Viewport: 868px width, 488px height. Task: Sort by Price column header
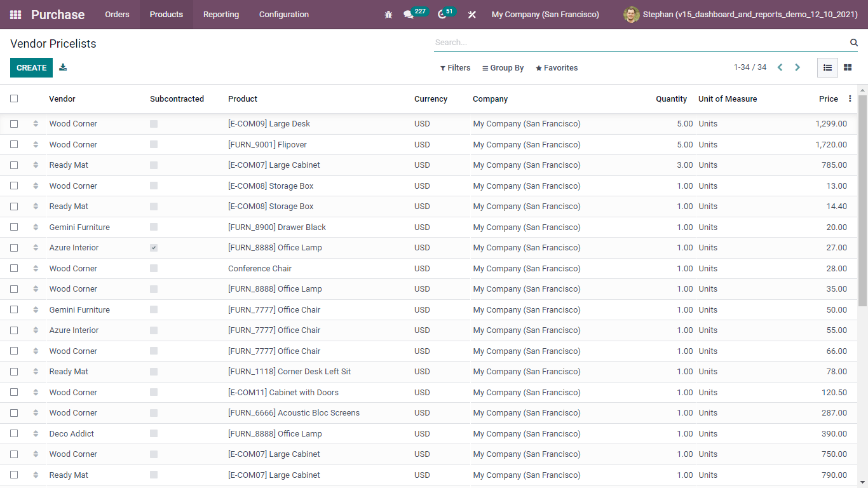point(829,99)
